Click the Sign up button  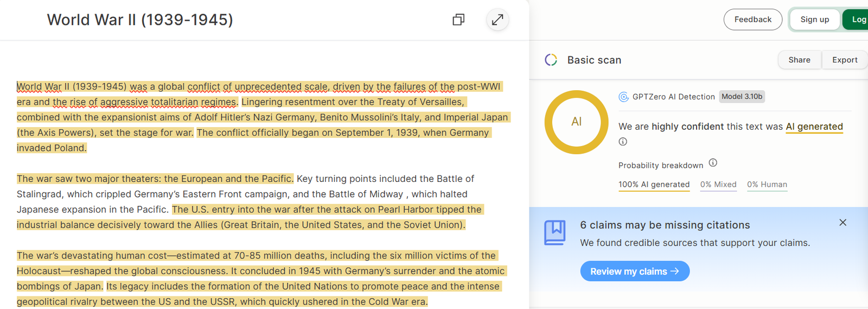click(x=814, y=20)
